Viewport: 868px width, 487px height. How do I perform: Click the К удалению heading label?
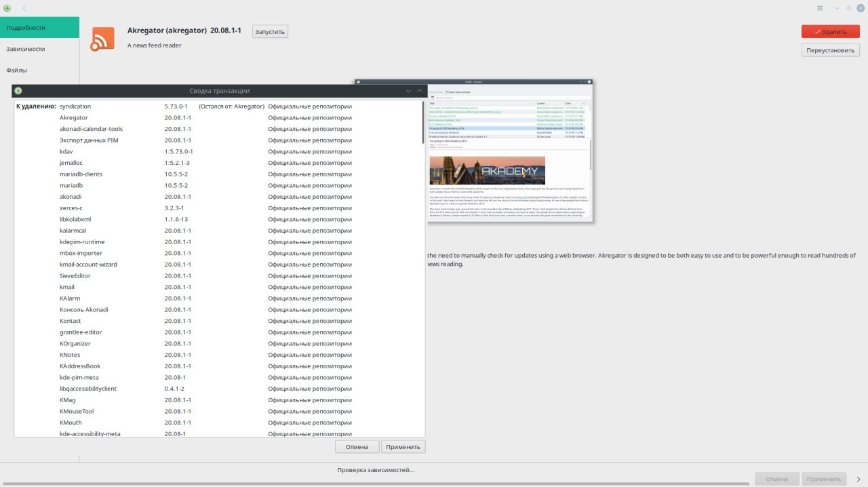pos(36,106)
